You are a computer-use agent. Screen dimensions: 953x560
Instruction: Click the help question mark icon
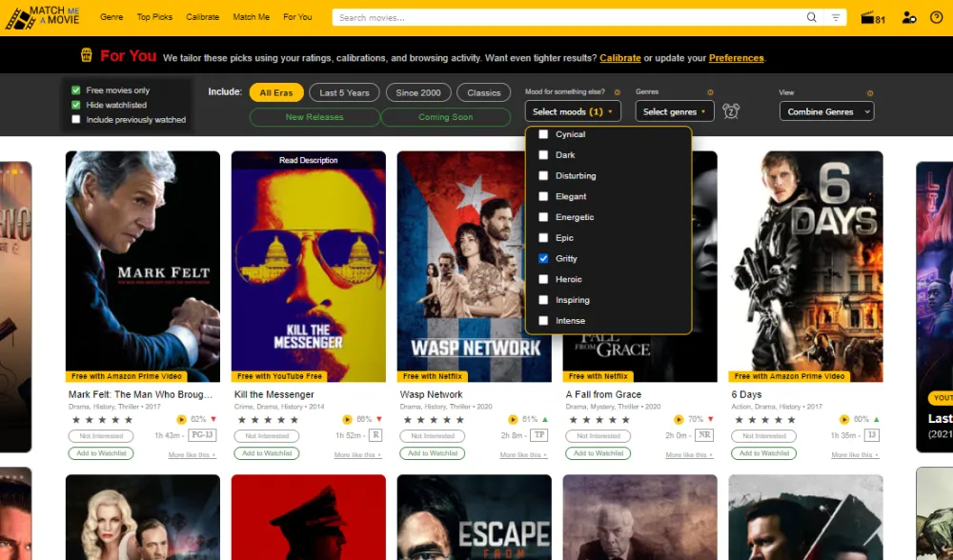point(937,17)
